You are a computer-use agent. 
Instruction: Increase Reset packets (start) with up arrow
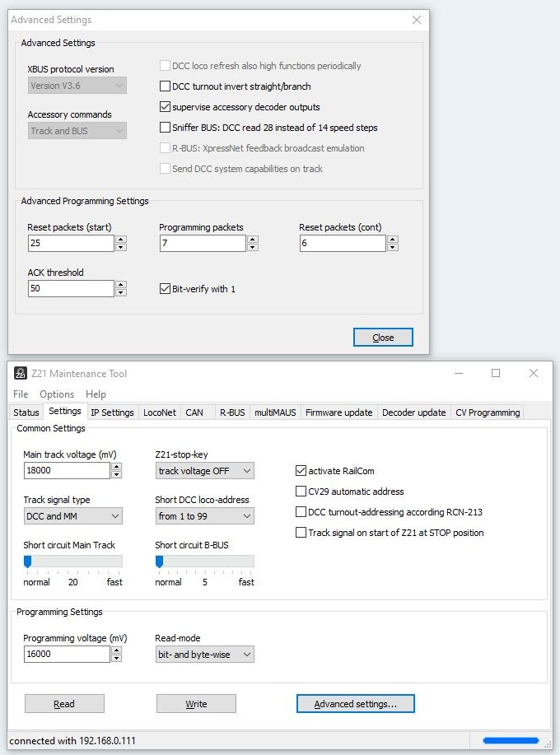pos(121,239)
